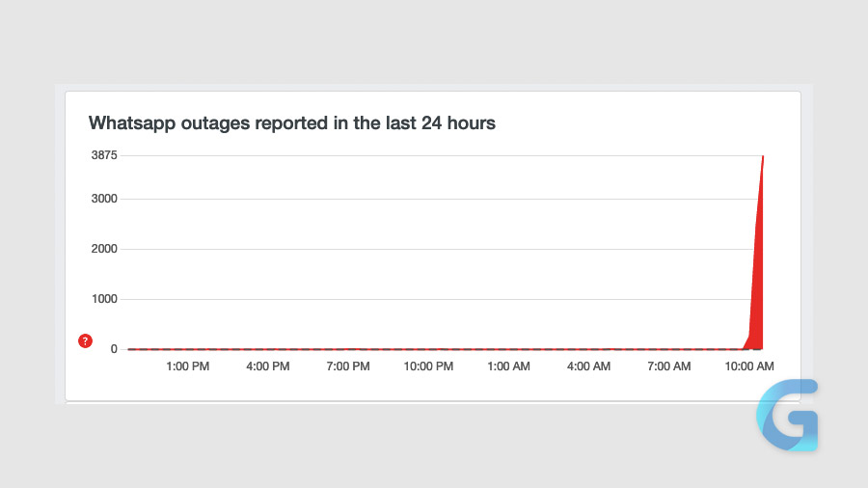Click the 3000 y-axis label
The image size is (868, 488).
[104, 199]
